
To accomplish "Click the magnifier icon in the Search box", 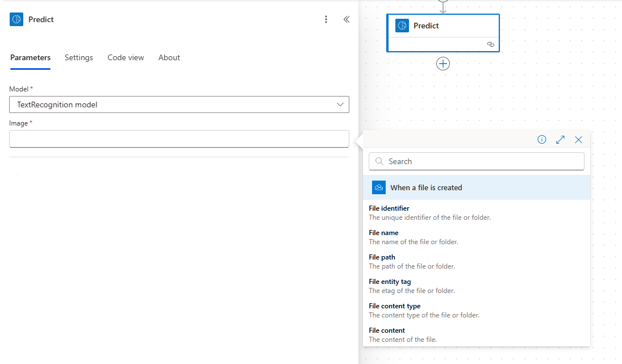I will (379, 161).
